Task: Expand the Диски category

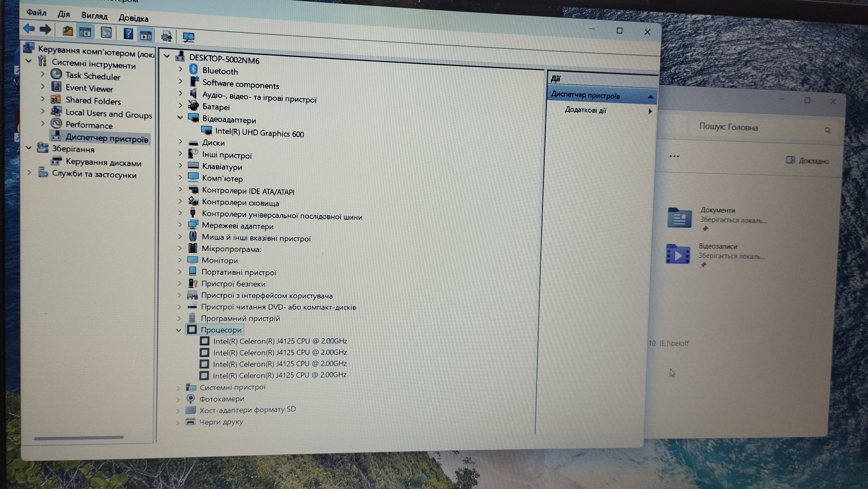Action: click(x=180, y=142)
